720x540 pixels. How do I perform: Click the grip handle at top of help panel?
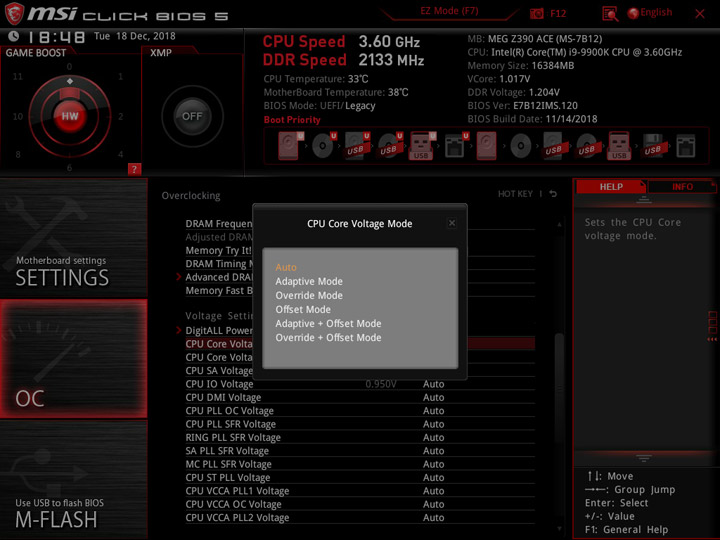(644, 200)
